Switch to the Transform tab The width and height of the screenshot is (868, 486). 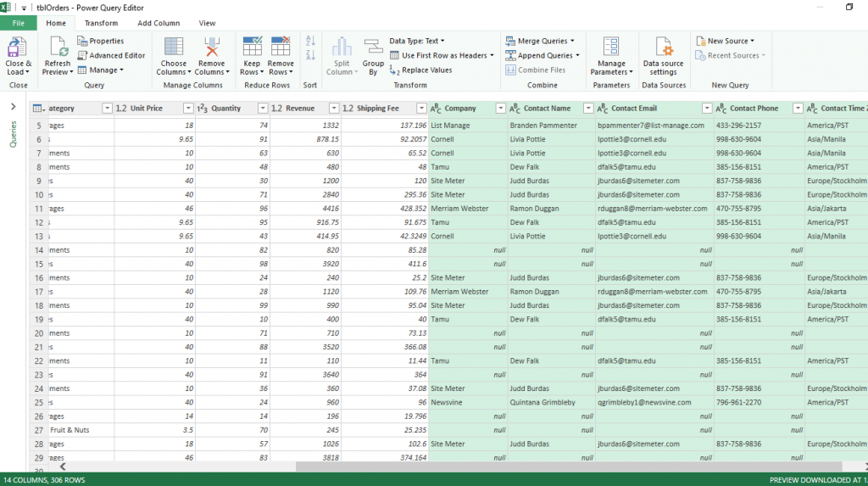(102, 23)
